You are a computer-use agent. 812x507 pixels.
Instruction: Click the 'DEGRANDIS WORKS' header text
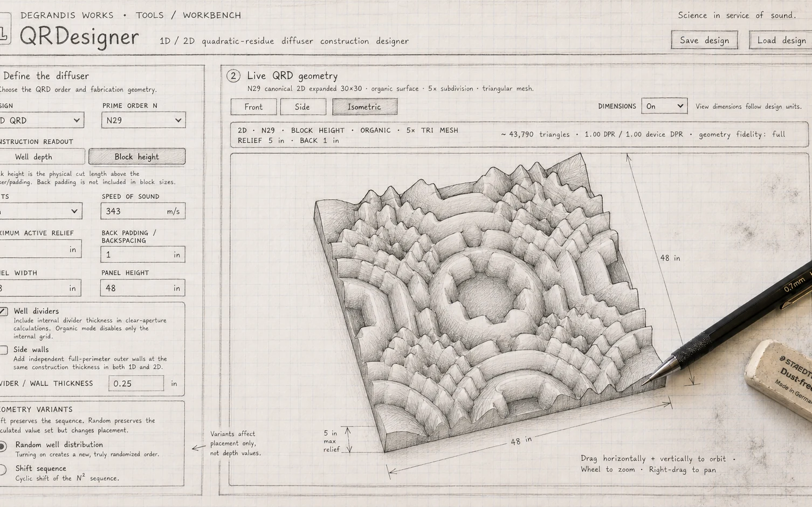coord(67,15)
